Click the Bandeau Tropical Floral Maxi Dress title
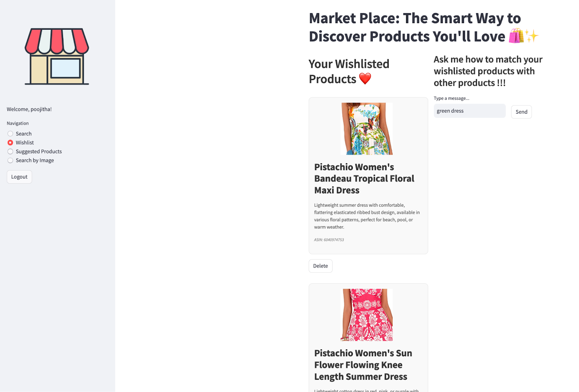 coord(364,178)
